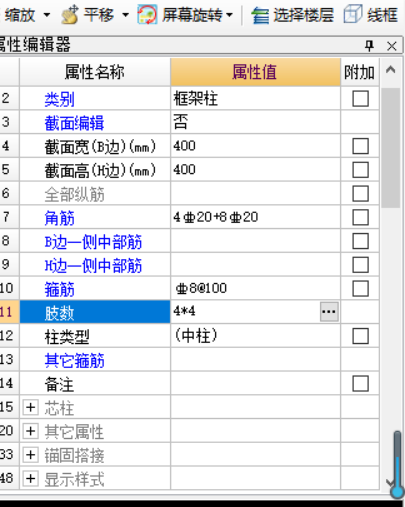This screenshot has height=507, width=405.
Task: Open the 屏幕旋转 dropdown arrow
Action: click(x=229, y=15)
